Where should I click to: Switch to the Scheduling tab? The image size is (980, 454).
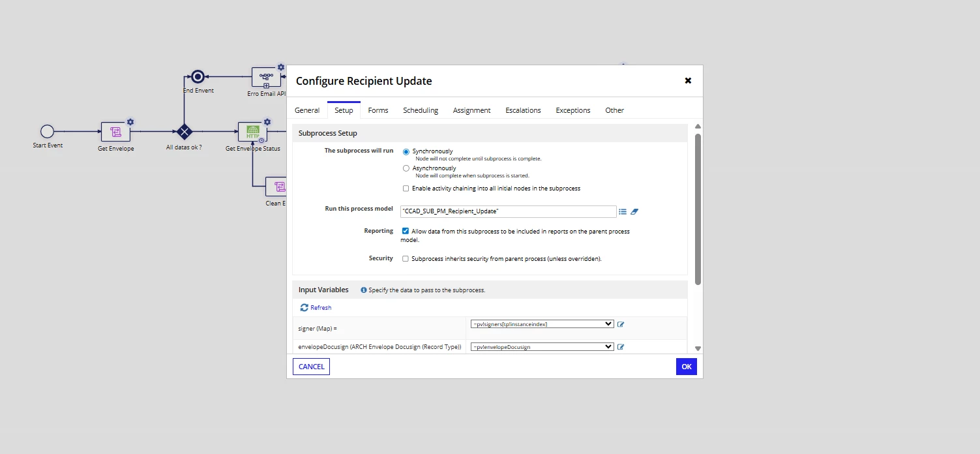[421, 110]
